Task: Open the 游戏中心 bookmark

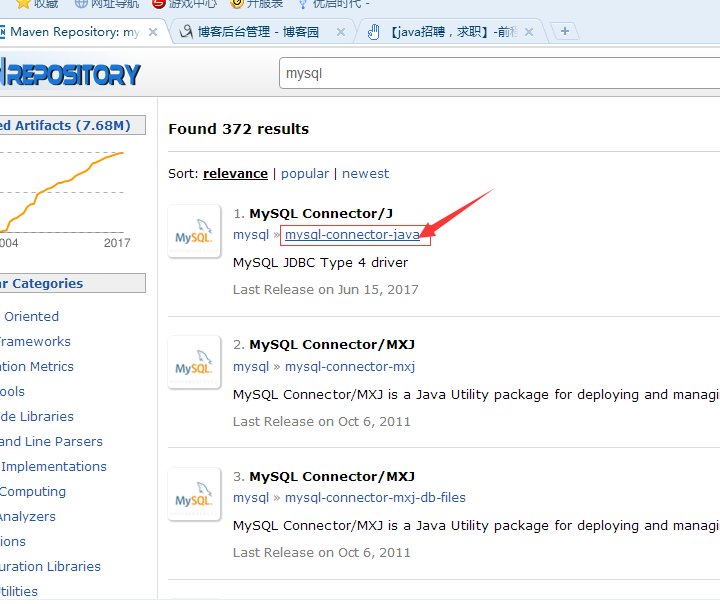Action: [184, 4]
